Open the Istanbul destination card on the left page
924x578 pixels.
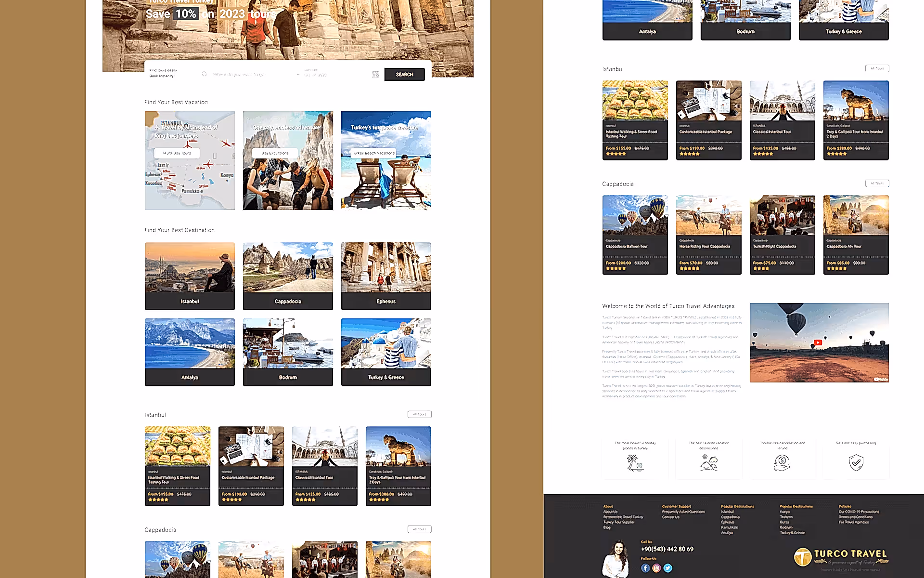pos(190,276)
